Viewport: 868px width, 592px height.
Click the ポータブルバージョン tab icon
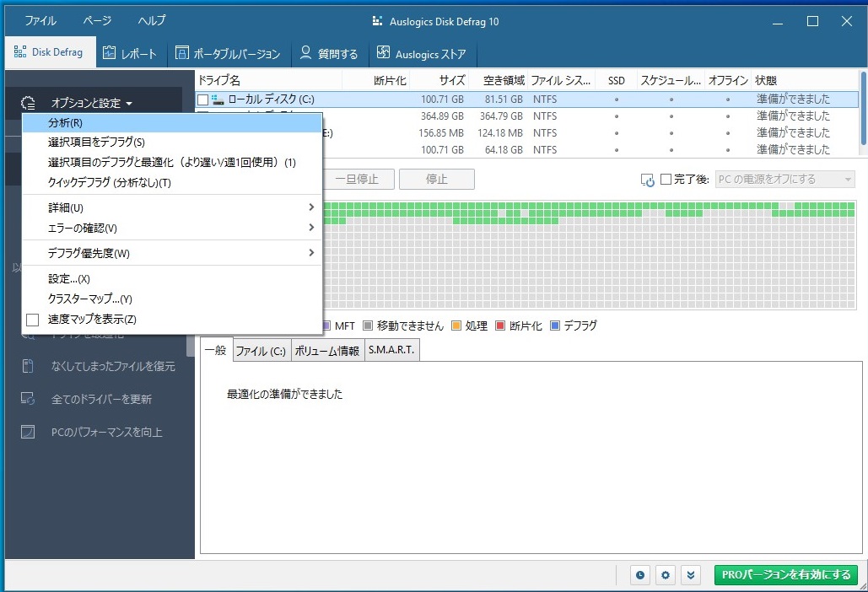pos(181,52)
